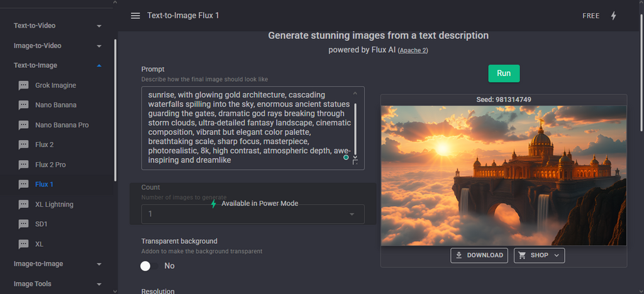The height and width of the screenshot is (294, 644).
Task: Click the 'Text-to-Image Flux 1' title
Action: tap(183, 16)
